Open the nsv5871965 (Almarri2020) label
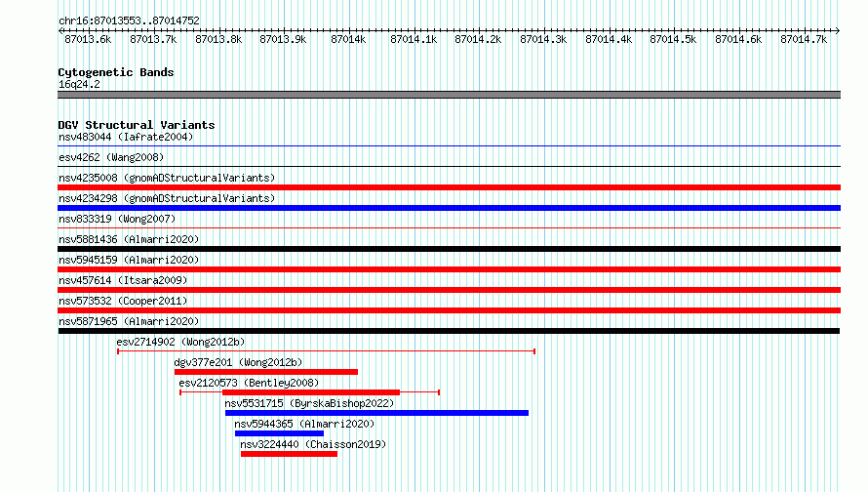 tap(129, 321)
